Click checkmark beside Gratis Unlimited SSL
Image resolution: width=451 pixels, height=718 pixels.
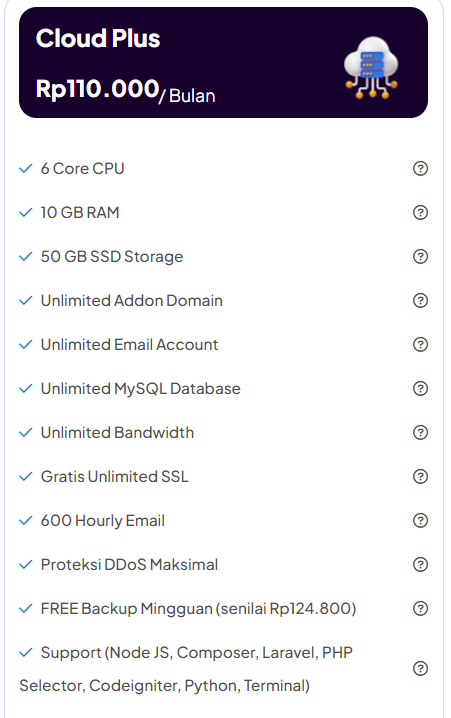point(26,476)
